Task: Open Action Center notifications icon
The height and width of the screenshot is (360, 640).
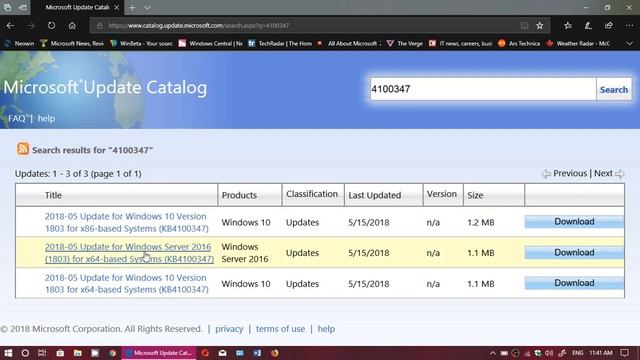Action: pos(624,353)
